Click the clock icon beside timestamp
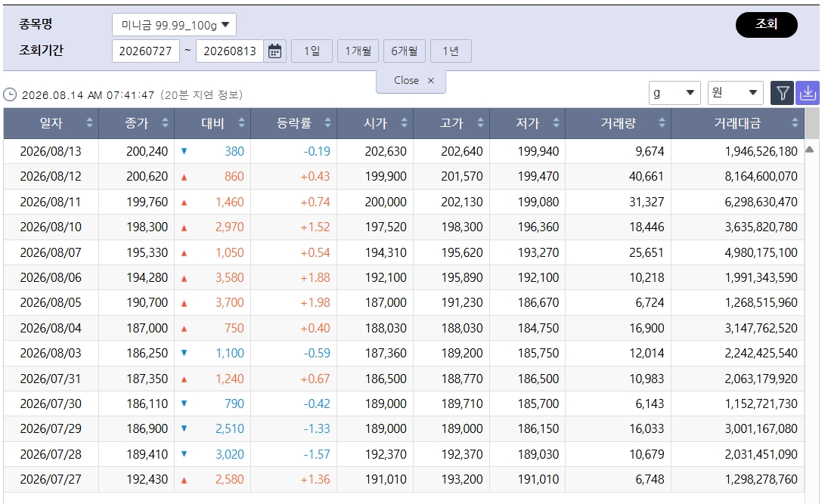Screen dimensions: 828x504 (10, 94)
